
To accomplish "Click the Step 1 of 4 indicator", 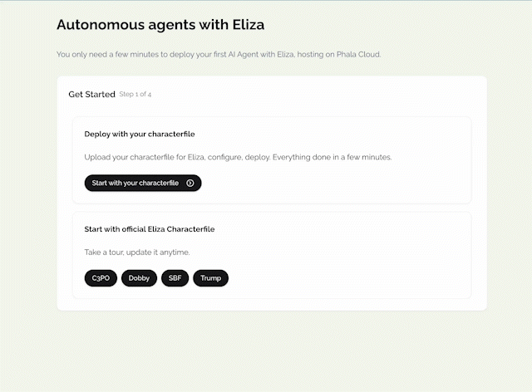I will point(135,95).
